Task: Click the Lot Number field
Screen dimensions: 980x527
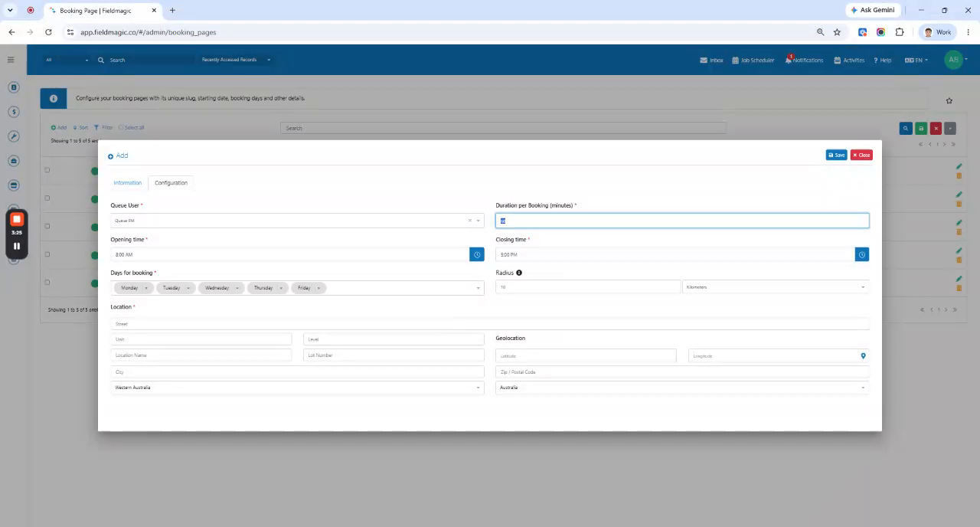Action: (x=394, y=355)
